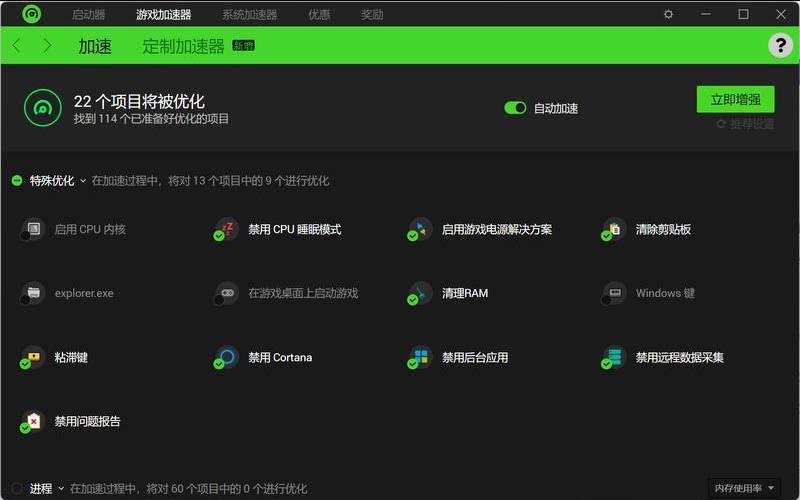Image resolution: width=800 pixels, height=500 pixels.
Task: Switch to the 优惠 tab
Action: (319, 15)
